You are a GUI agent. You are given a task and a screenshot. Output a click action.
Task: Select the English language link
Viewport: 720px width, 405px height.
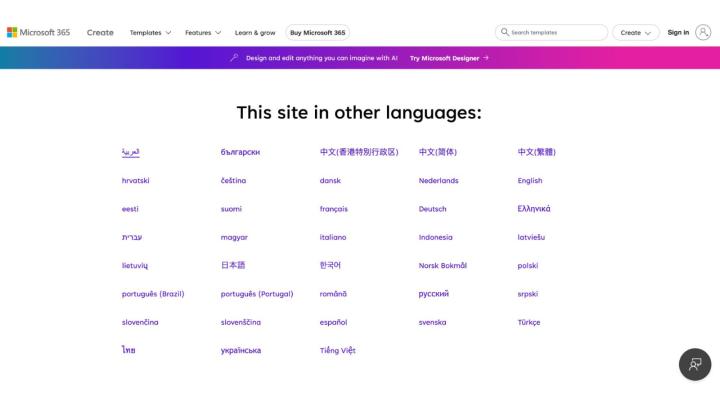coord(530,181)
